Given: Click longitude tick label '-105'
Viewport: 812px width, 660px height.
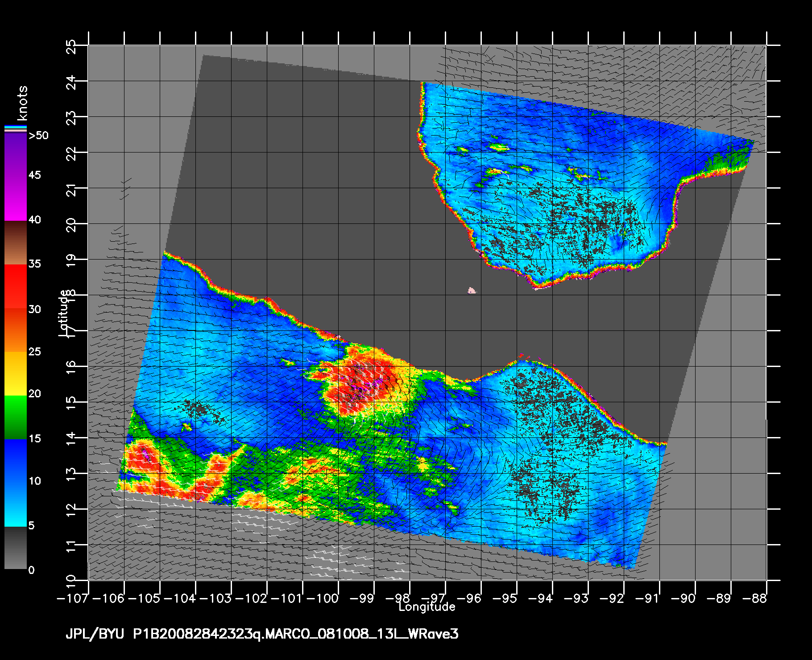Looking at the screenshot, I should [145, 598].
